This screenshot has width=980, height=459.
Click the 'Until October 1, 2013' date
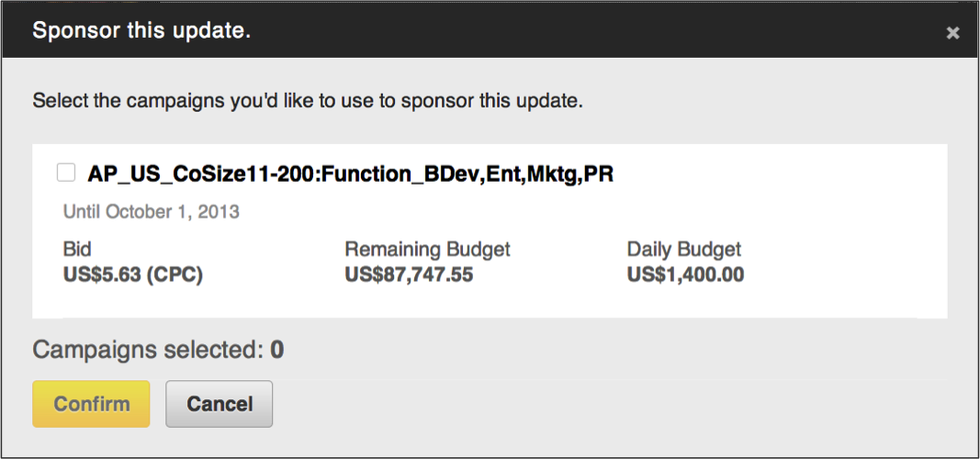(x=152, y=212)
